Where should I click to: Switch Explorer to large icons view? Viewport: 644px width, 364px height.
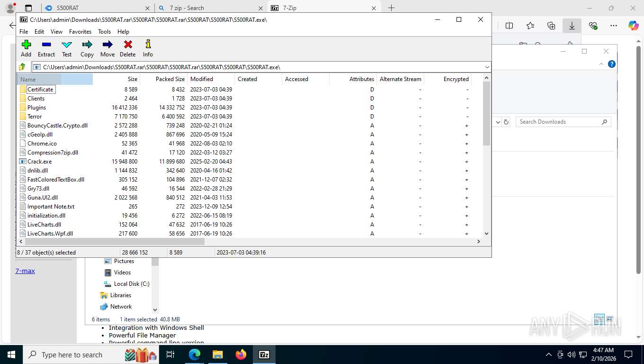610,319
